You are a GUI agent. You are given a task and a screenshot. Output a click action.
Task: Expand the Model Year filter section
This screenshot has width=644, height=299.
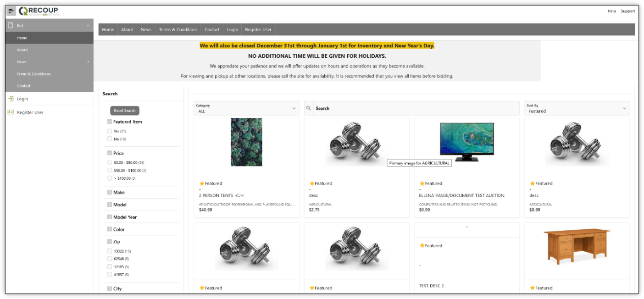(x=110, y=217)
